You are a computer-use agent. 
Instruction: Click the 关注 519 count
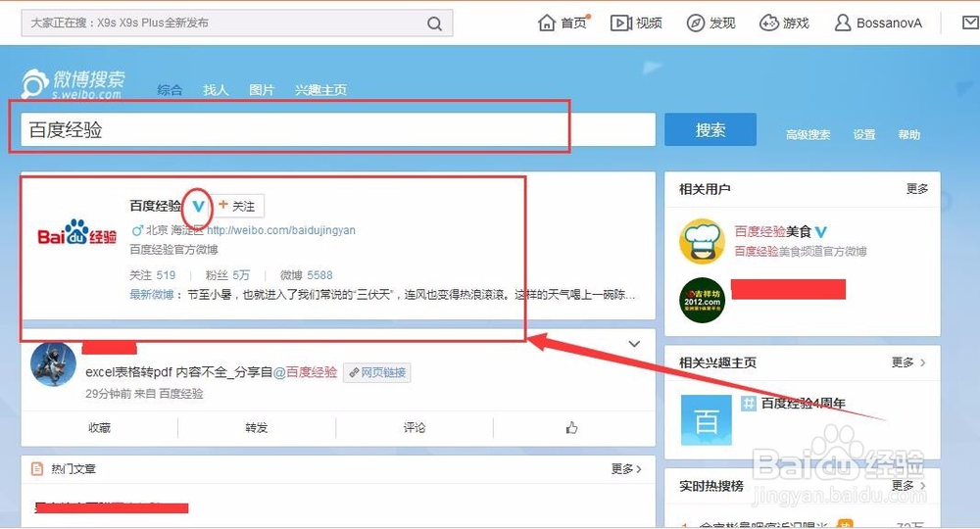(x=153, y=275)
